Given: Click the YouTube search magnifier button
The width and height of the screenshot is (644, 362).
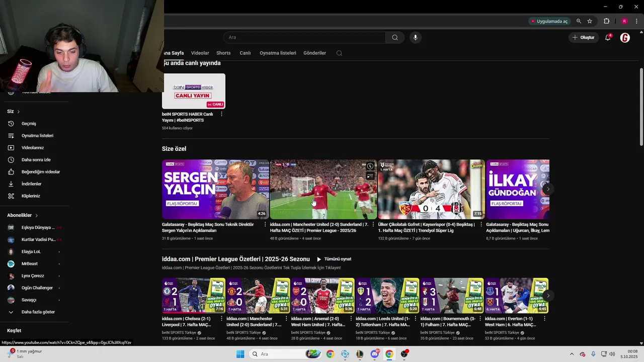Looking at the screenshot, I should pos(395,37).
